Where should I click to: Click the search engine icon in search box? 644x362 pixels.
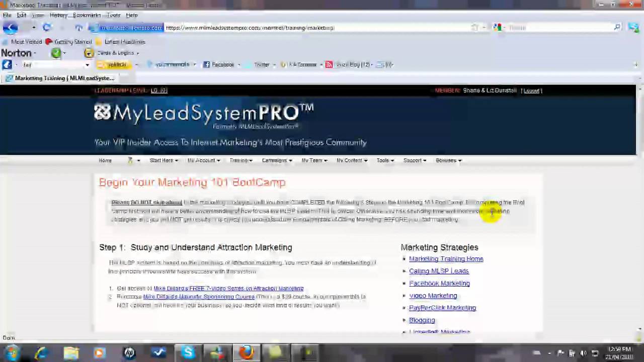497,28
